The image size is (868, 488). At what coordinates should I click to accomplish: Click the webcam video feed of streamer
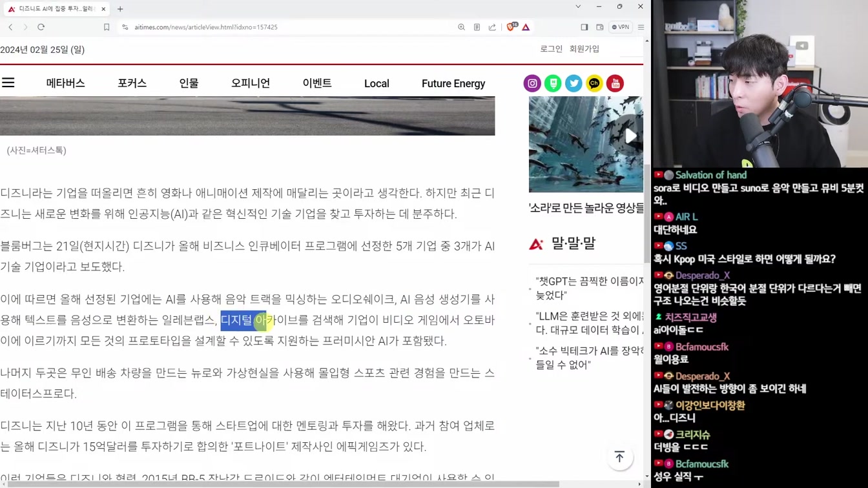pos(759,84)
